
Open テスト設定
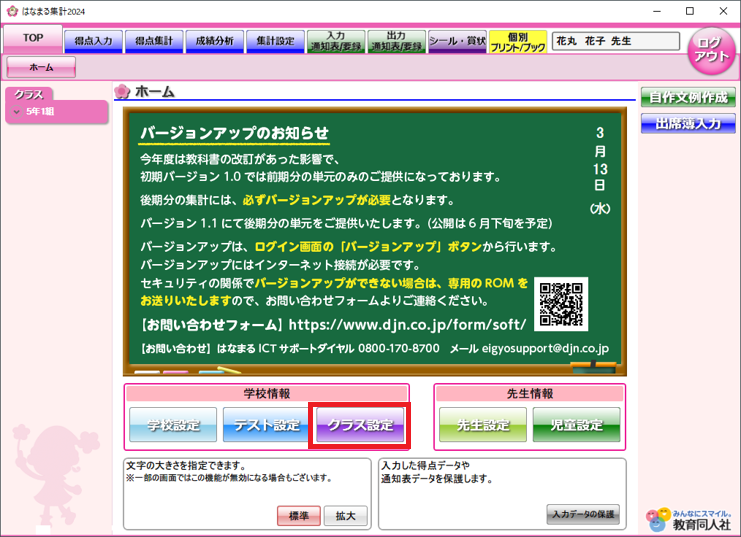[266, 425]
